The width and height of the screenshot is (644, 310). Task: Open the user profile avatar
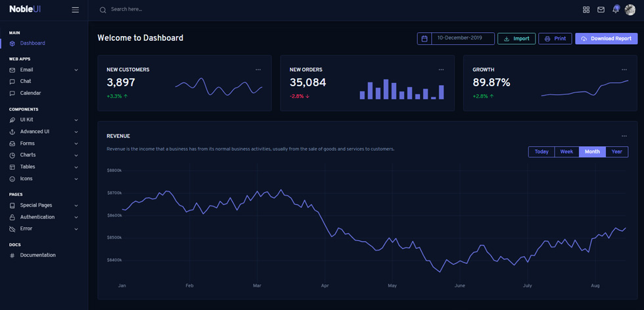click(630, 10)
